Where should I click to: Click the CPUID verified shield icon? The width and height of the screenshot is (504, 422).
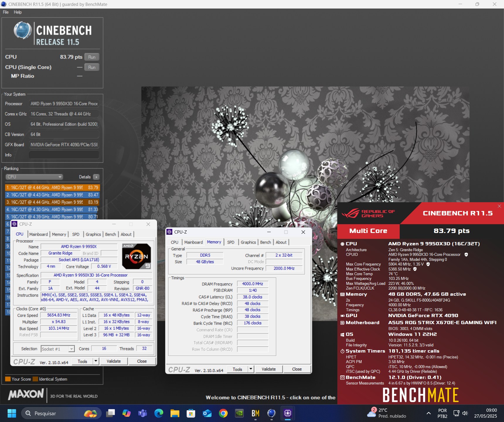pyautogui.click(x=466, y=255)
